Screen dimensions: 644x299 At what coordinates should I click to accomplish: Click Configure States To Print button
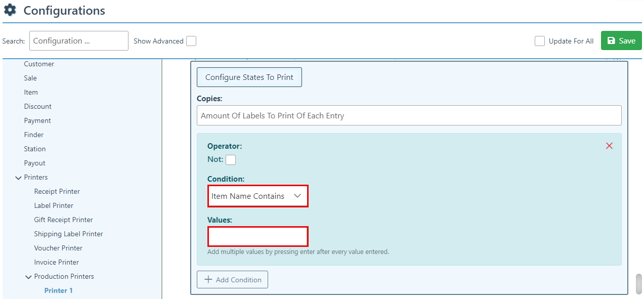[x=249, y=77]
